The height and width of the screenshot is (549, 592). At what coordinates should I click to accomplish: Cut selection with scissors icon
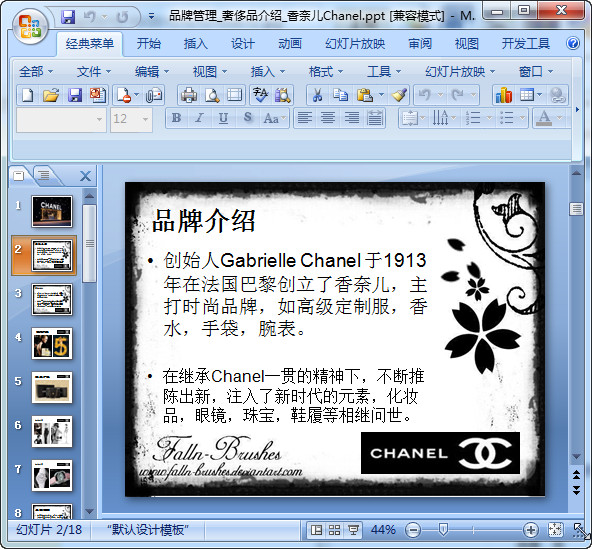click(318, 95)
